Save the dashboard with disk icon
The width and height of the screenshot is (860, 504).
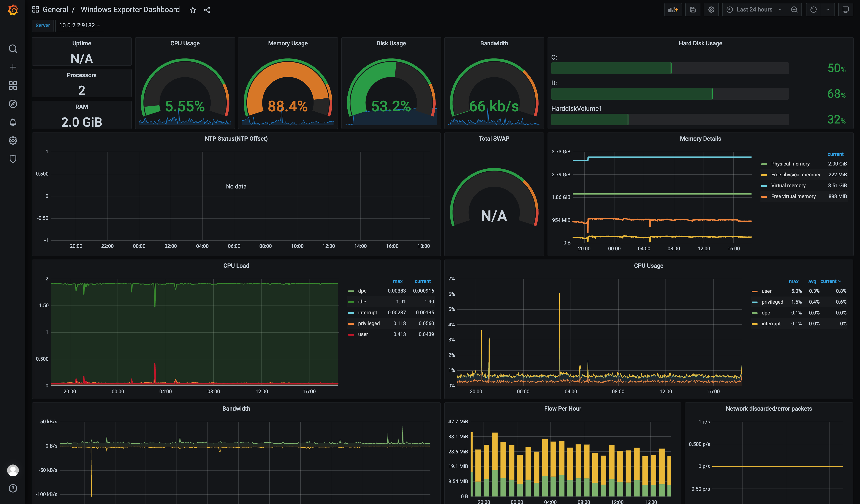point(692,10)
